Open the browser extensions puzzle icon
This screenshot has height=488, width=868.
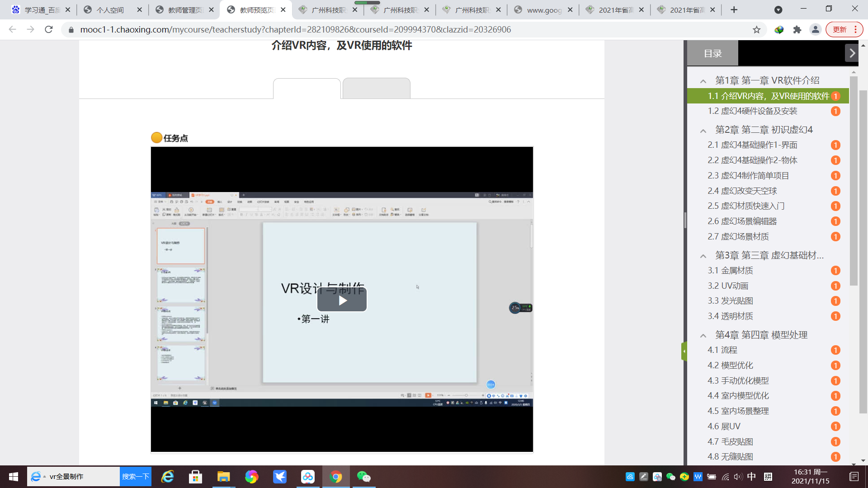tap(797, 29)
